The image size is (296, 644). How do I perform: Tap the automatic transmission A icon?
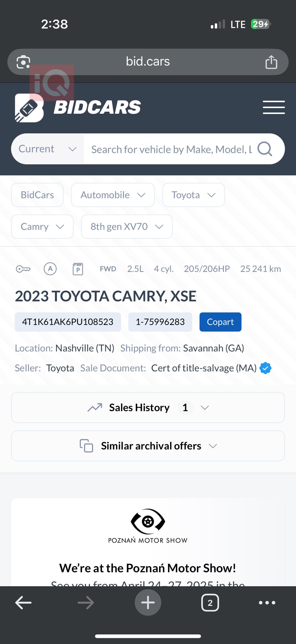point(50,269)
